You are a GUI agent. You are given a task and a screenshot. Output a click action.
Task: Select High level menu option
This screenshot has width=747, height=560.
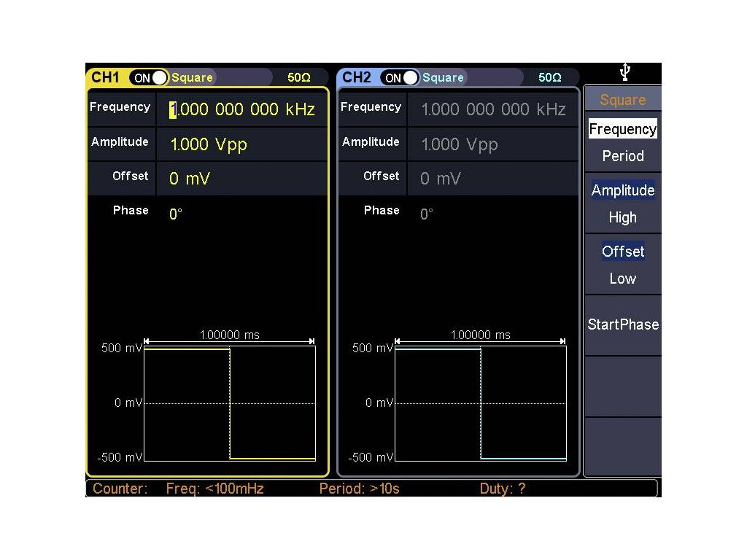coord(623,217)
